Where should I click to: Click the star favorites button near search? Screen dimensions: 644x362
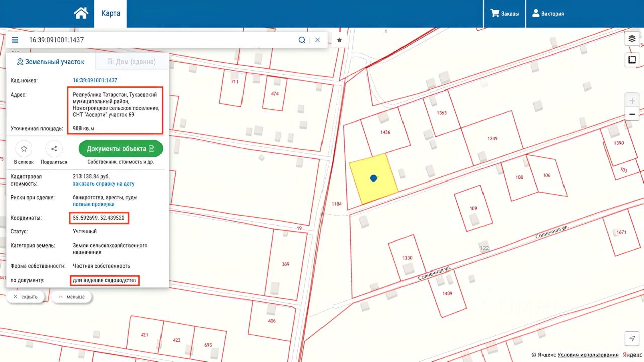[339, 40]
